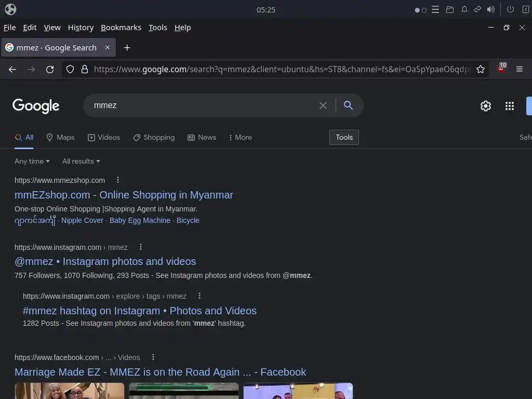Screen dimensions: 532x399
Task: Open Google quick settings gear
Action: pos(486,106)
